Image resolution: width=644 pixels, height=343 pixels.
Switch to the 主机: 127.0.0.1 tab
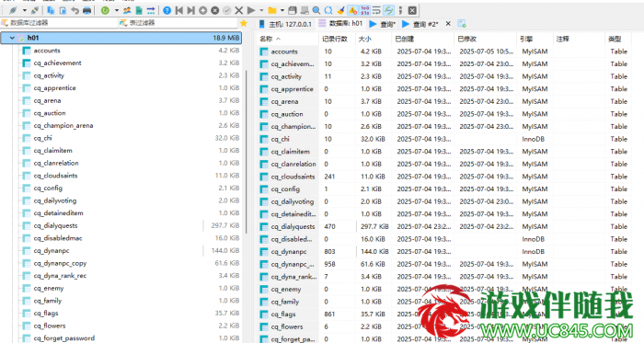pyautogui.click(x=285, y=24)
